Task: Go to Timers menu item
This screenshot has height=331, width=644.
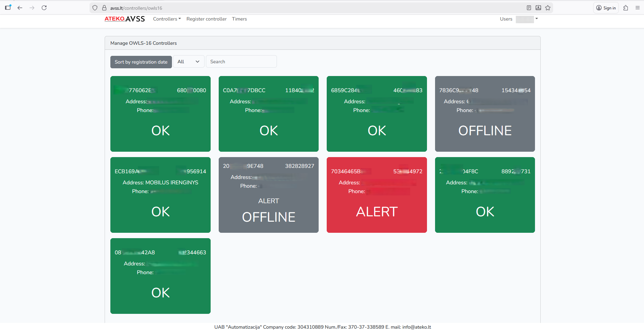Action: [x=239, y=19]
